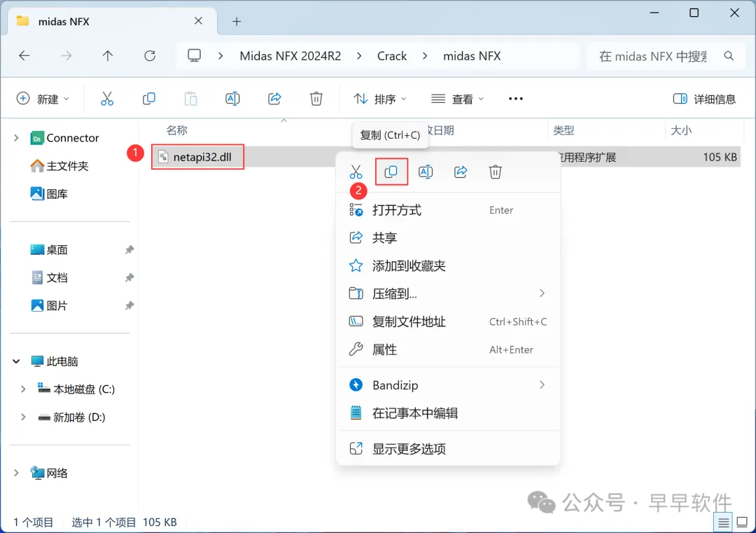The image size is (756, 533).
Task: Choose 打开方式 in the context menu
Action: [449, 210]
